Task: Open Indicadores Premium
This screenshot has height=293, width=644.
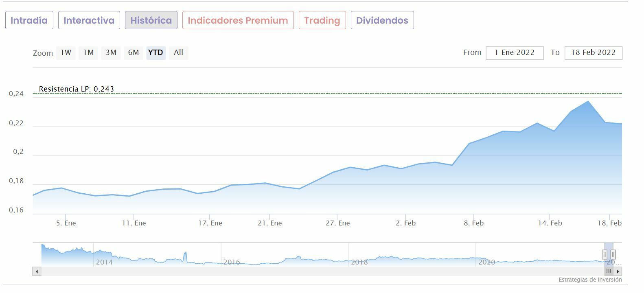Action: click(x=238, y=20)
